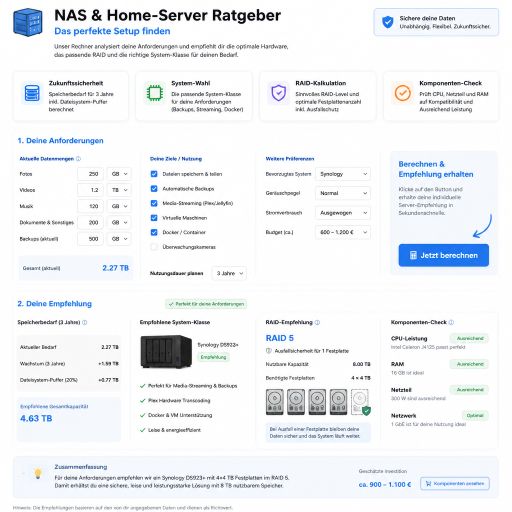The image size is (512, 512).
Task: Click the Sichere deine Daten badge
Action: tap(436, 22)
